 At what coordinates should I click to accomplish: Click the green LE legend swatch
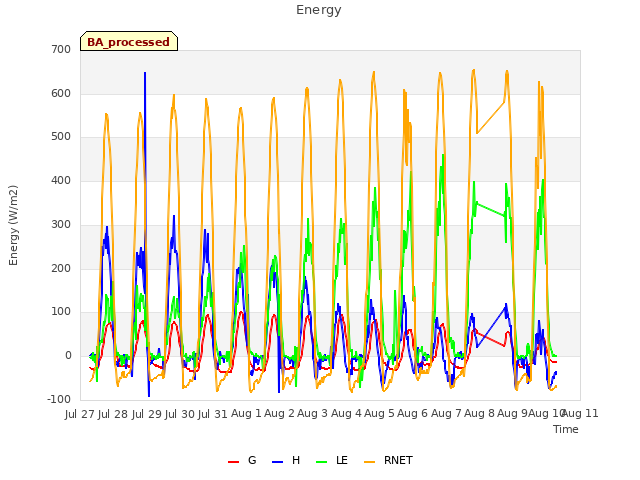pyautogui.click(x=322, y=462)
